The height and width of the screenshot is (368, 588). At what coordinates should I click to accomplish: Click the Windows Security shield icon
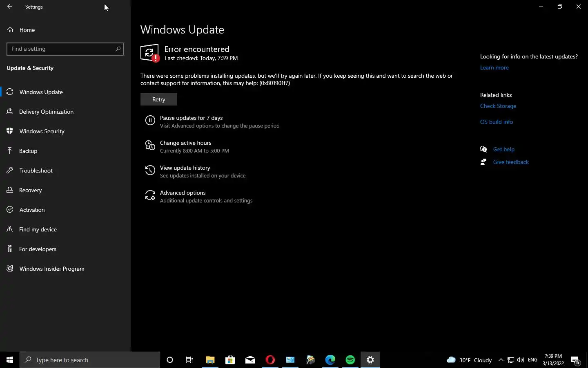(x=10, y=131)
